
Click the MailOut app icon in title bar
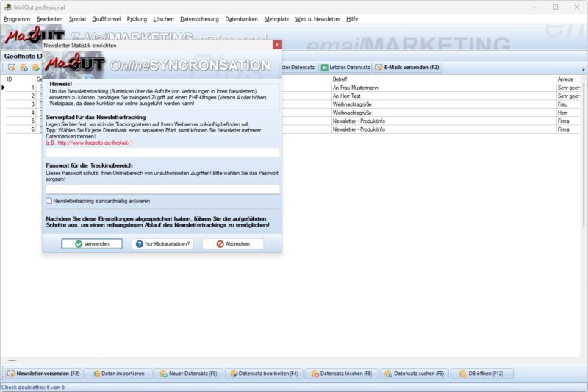coord(7,7)
